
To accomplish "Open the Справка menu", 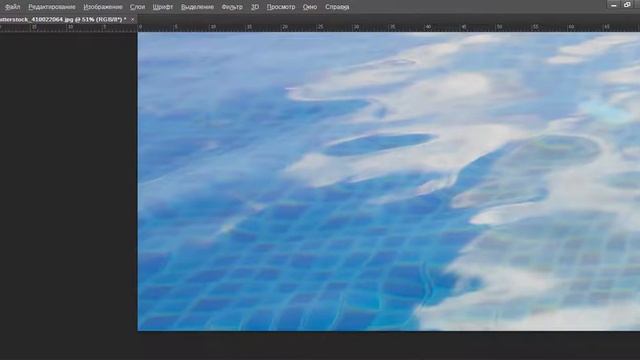I will (337, 7).
